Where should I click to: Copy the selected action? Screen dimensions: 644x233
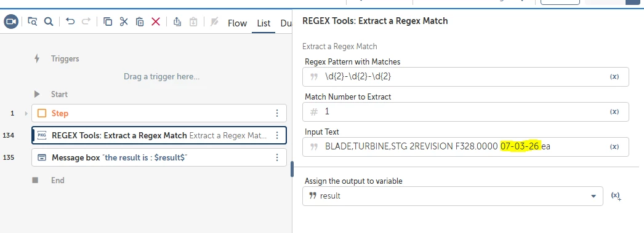tap(108, 22)
